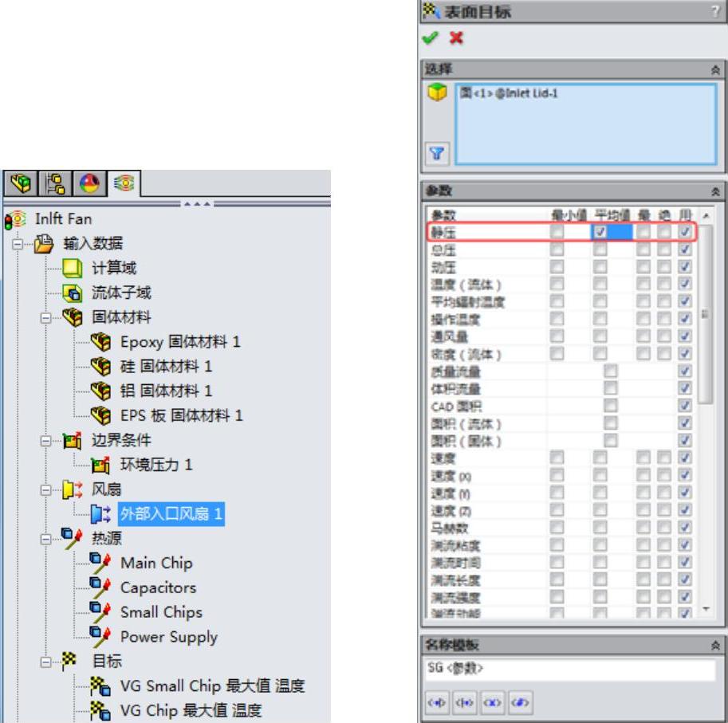This screenshot has width=728, height=723.
Task: Switch to the Flow Simulation analysis tab
Action: point(124,184)
